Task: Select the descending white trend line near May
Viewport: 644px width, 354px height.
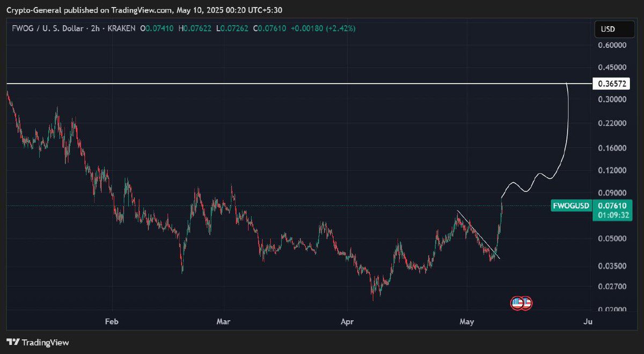Action: tap(478, 234)
